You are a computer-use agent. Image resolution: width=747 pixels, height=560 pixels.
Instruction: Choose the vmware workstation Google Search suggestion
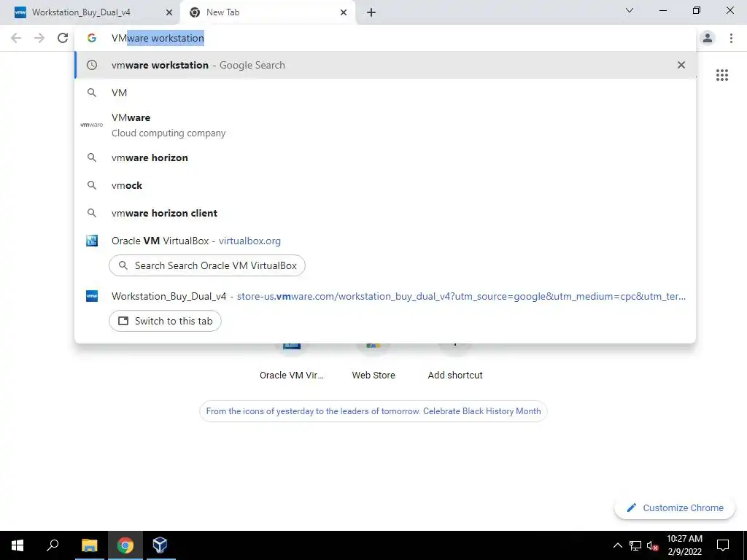click(385, 65)
